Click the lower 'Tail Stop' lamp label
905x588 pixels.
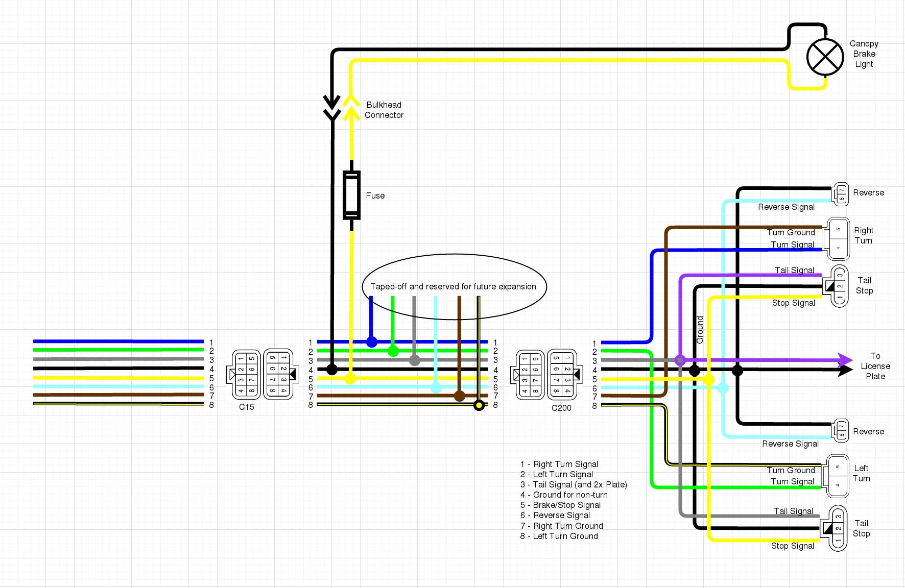click(862, 528)
